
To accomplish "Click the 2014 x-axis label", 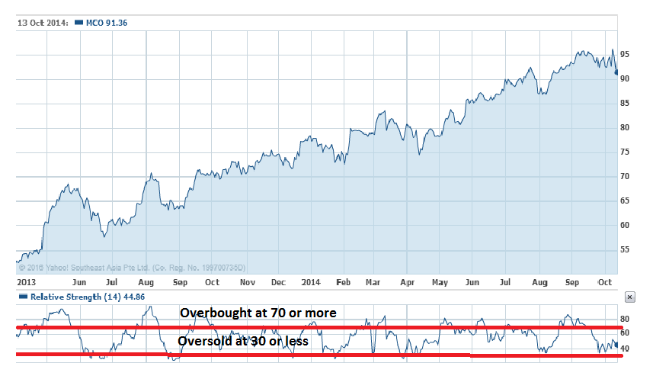I will [x=311, y=282].
